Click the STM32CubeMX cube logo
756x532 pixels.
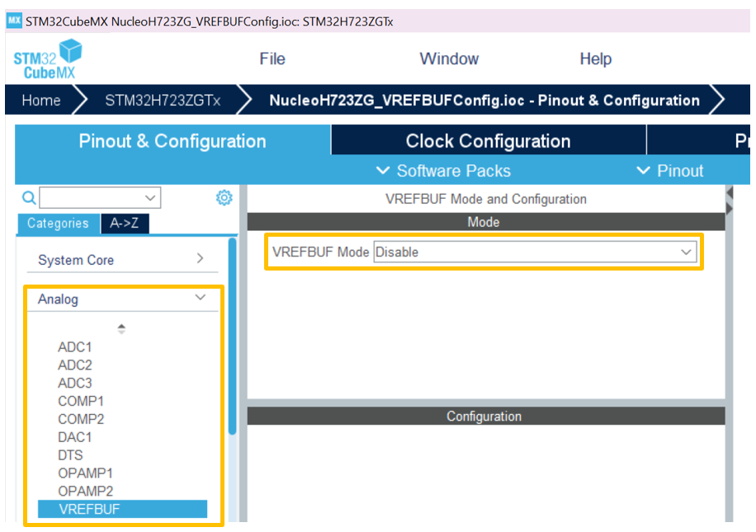pyautogui.click(x=48, y=59)
